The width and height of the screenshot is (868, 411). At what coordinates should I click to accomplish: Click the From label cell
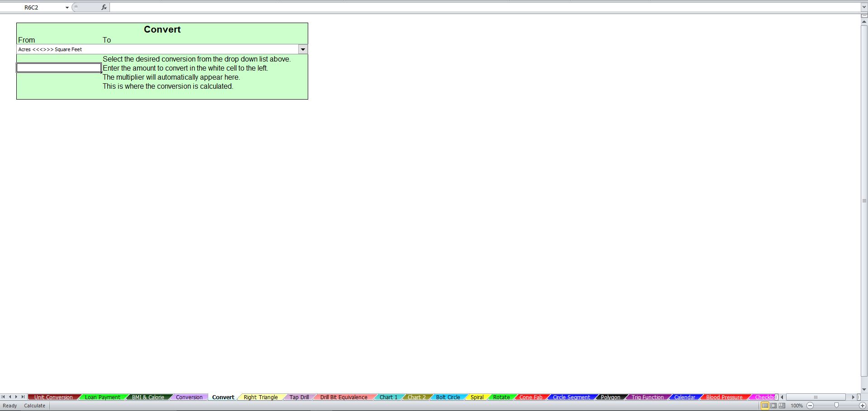(26, 40)
